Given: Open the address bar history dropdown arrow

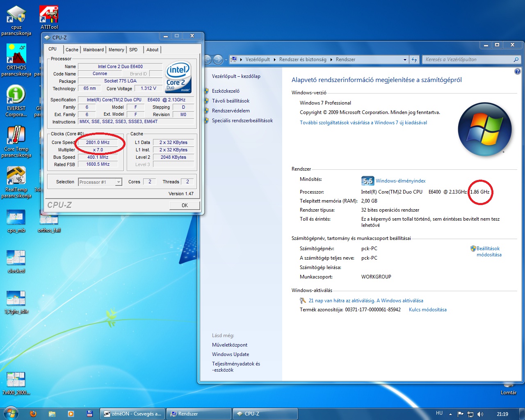Looking at the screenshot, I should 405,59.
